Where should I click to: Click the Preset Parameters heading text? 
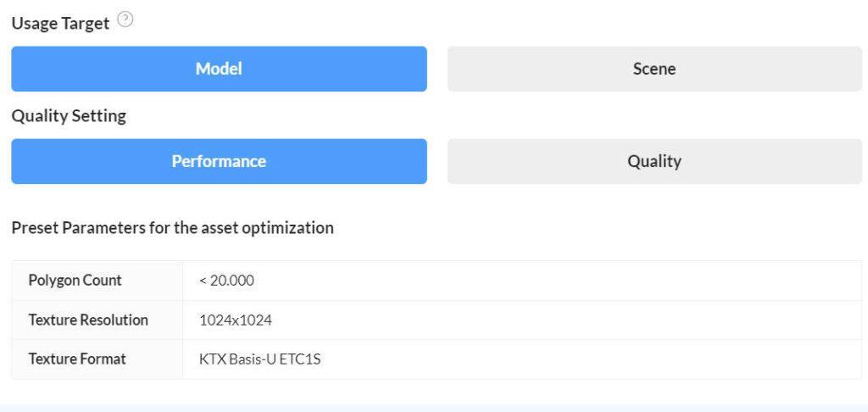[172, 227]
